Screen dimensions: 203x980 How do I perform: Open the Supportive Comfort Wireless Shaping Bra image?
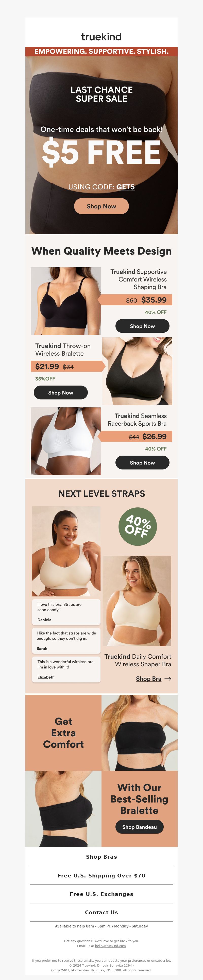tap(66, 301)
